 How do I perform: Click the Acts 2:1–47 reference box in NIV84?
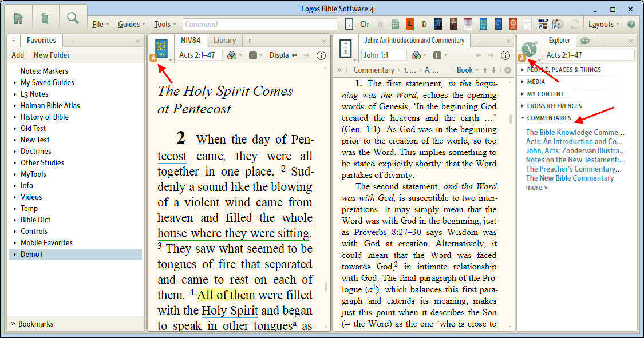pos(200,55)
